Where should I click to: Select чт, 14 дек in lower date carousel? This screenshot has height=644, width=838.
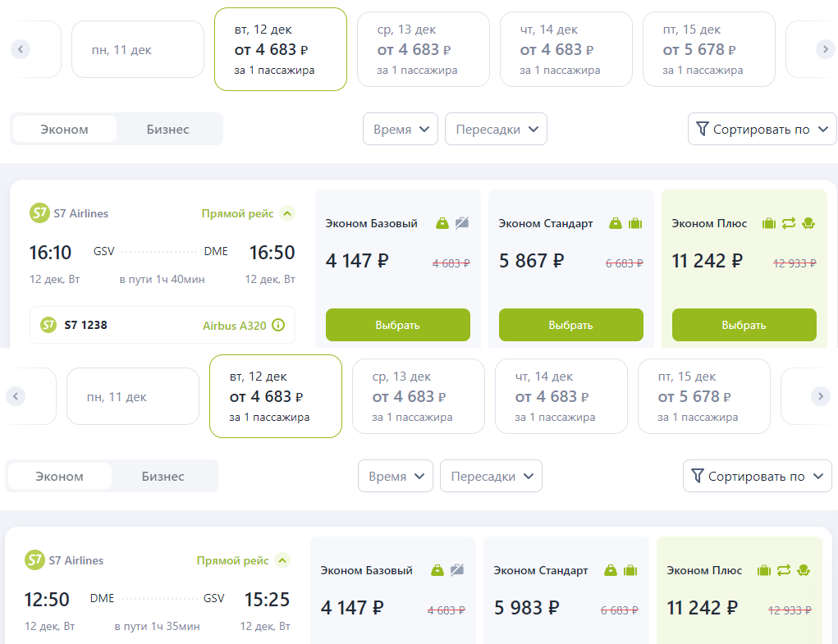pos(561,396)
